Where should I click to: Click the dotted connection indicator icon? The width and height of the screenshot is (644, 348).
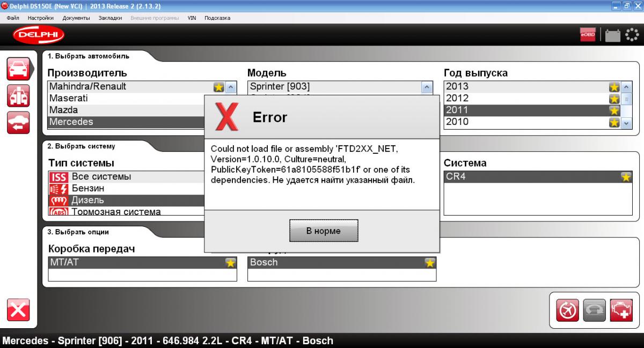click(x=632, y=35)
